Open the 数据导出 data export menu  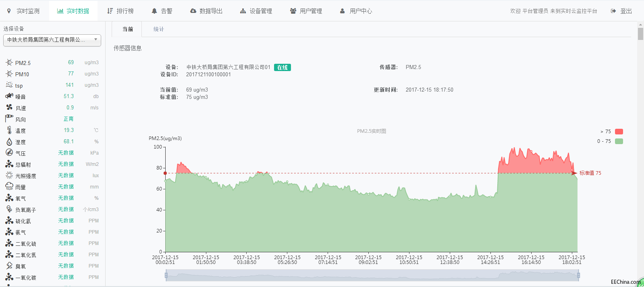(x=206, y=11)
